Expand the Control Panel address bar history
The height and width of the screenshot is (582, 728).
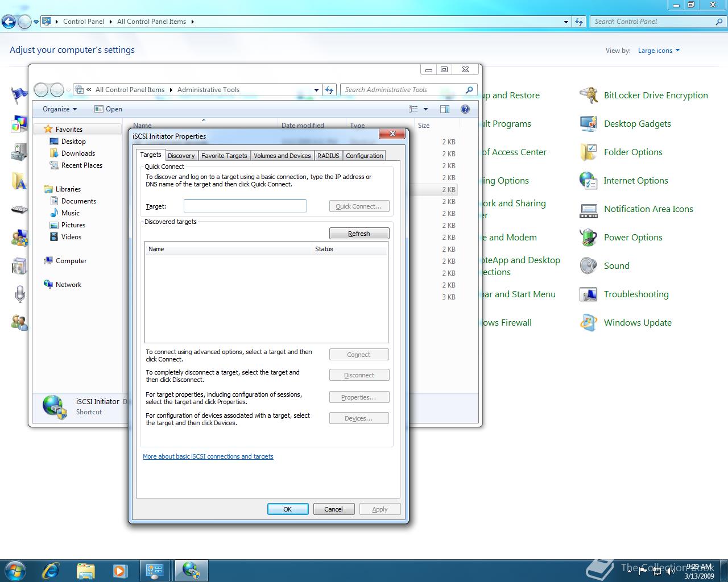coord(566,22)
